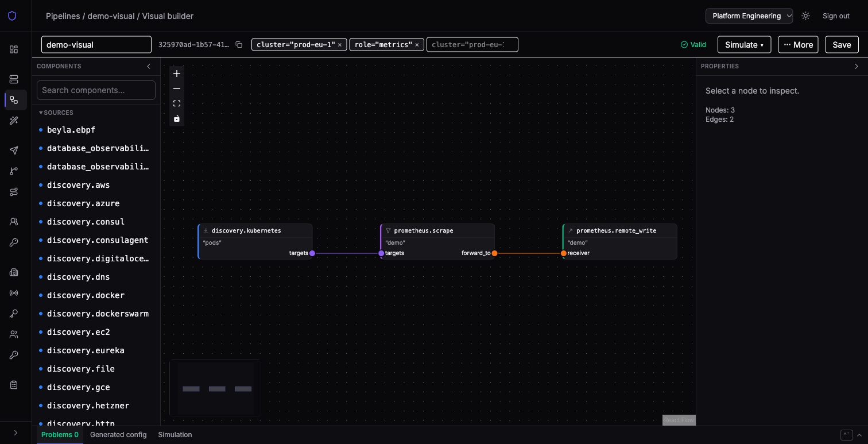
Task: Collapse the Properties panel
Action: point(857,66)
